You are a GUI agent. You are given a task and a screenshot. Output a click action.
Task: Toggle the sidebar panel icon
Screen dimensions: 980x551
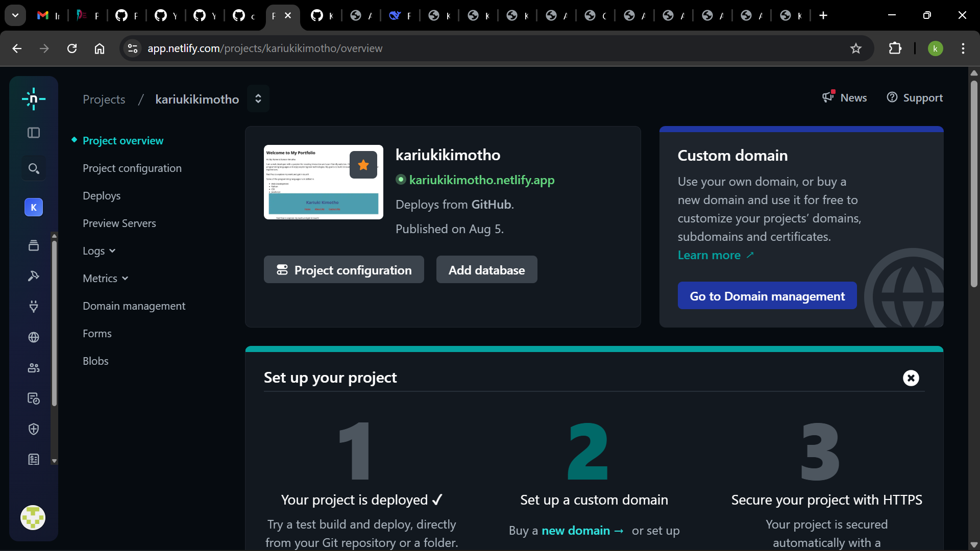pyautogui.click(x=34, y=133)
